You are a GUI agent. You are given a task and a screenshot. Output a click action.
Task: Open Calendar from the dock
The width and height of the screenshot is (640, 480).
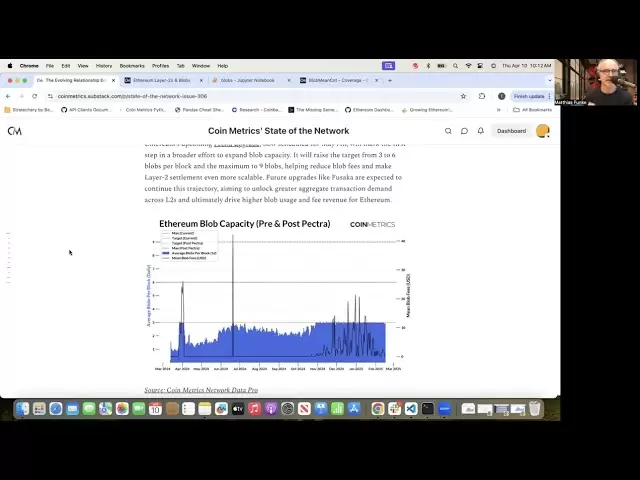pos(155,409)
